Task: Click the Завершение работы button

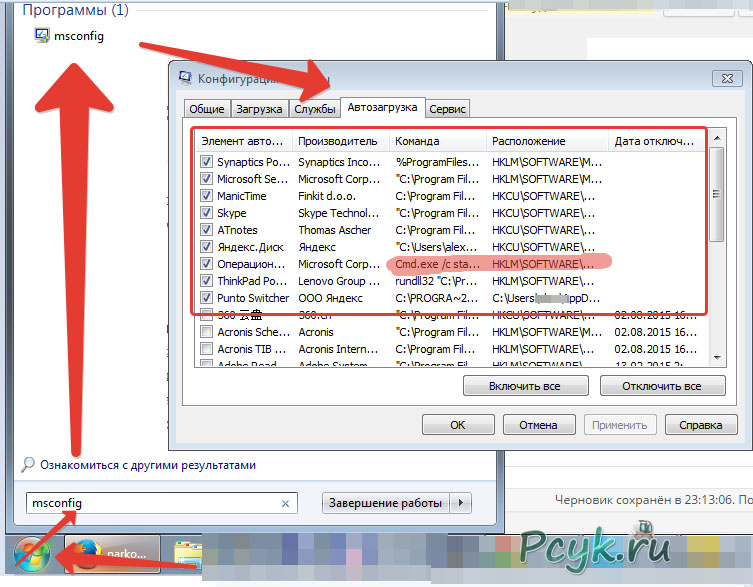Action: pos(386,503)
